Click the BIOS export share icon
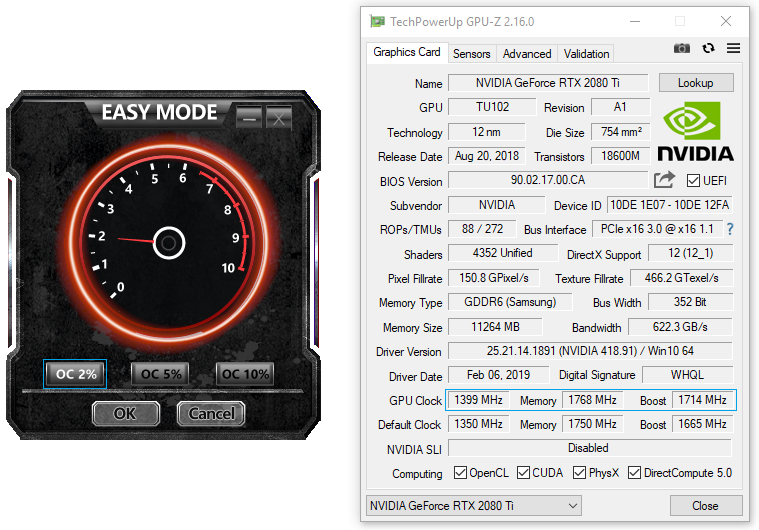759x530 pixels. coord(664,180)
